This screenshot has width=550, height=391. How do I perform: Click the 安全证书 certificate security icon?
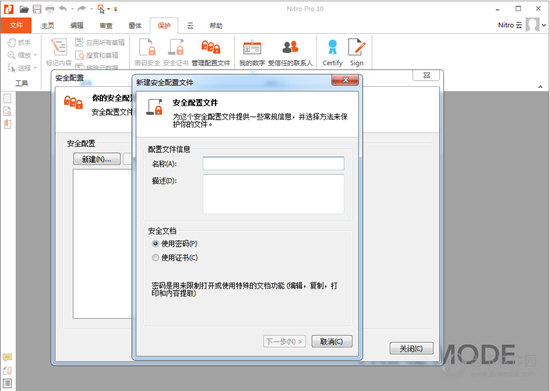[x=176, y=47]
